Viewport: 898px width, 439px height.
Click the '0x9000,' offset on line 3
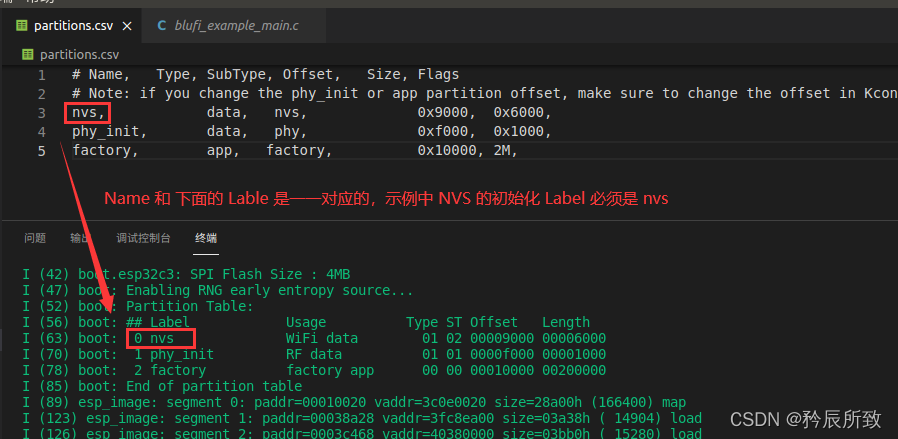(447, 113)
